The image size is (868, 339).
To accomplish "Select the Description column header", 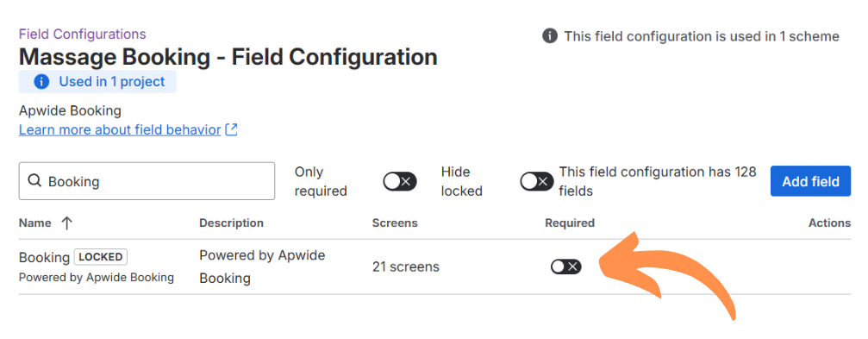I will [231, 223].
